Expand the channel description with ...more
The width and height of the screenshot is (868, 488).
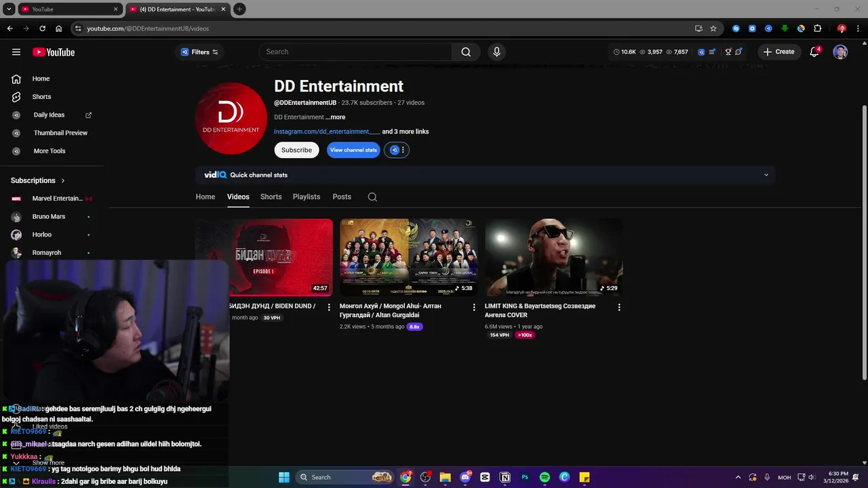click(x=335, y=117)
